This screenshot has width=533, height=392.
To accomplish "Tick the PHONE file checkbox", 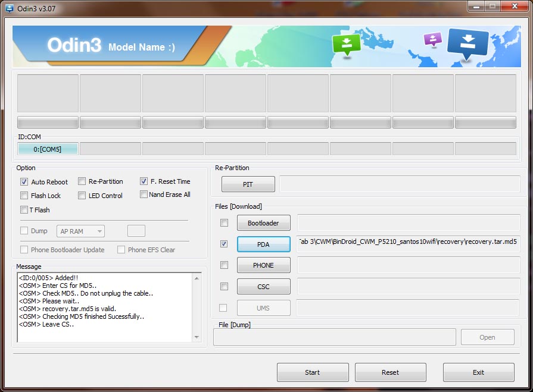I will (x=224, y=265).
